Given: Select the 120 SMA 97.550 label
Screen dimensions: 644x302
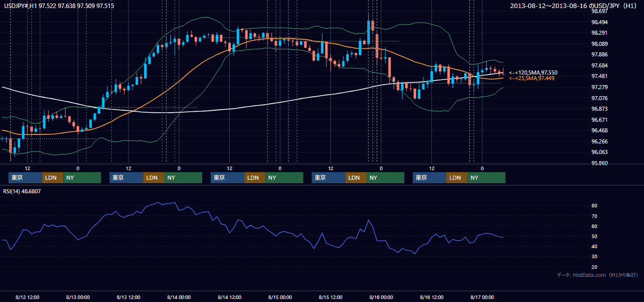Looking at the screenshot, I should pyautogui.click(x=533, y=72).
